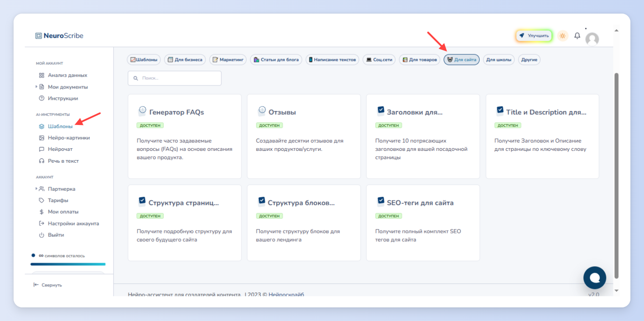Click the Тарифы tag icon
This screenshot has width=644, height=321.
42,200
